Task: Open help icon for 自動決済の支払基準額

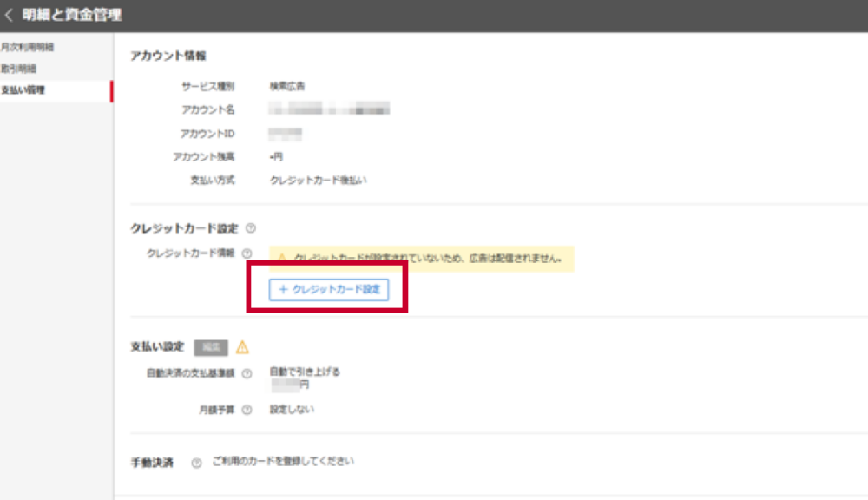Action: (247, 374)
